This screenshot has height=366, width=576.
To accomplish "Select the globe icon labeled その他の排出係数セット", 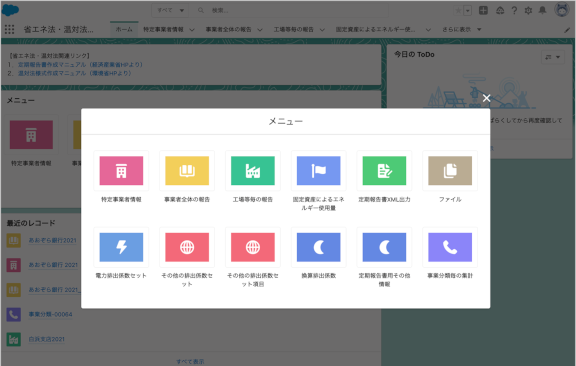I will [187, 247].
